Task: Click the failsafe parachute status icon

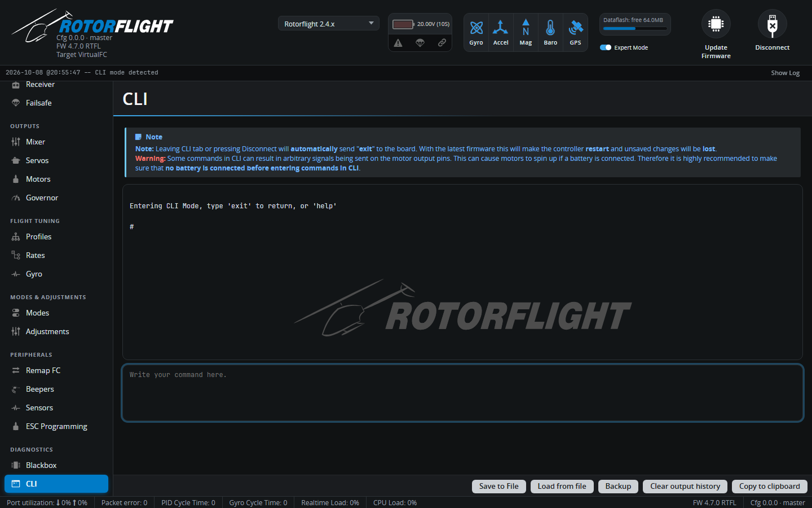Action: click(x=420, y=43)
